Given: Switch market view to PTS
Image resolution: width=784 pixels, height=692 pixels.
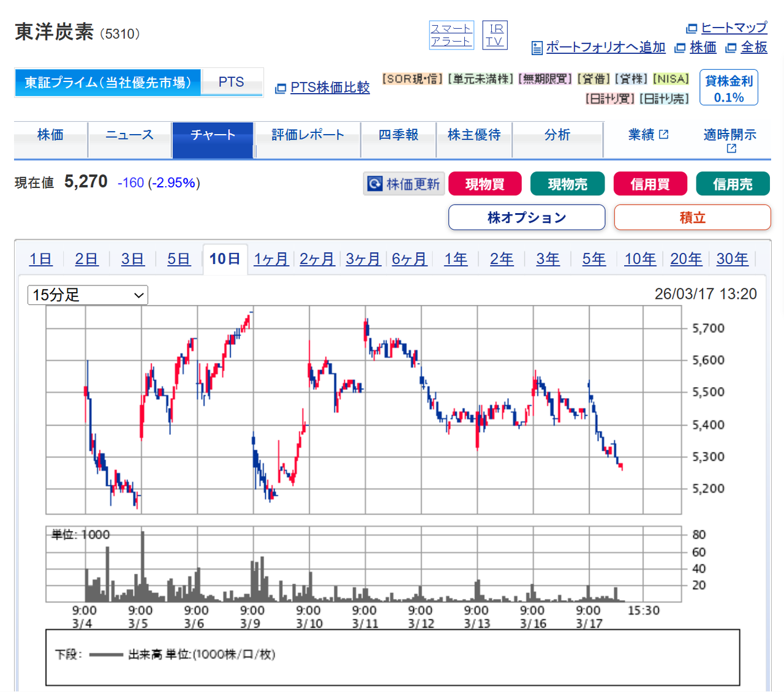Looking at the screenshot, I should coord(232,81).
